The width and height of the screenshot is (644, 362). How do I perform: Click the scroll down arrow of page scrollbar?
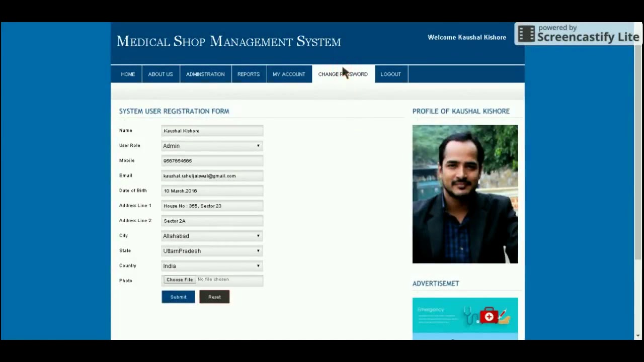point(638,335)
